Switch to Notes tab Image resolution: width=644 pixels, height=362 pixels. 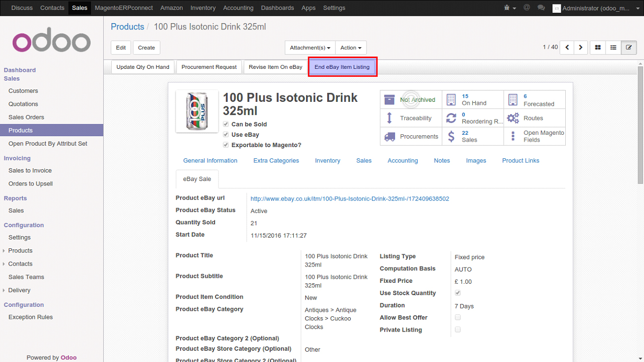click(x=442, y=161)
